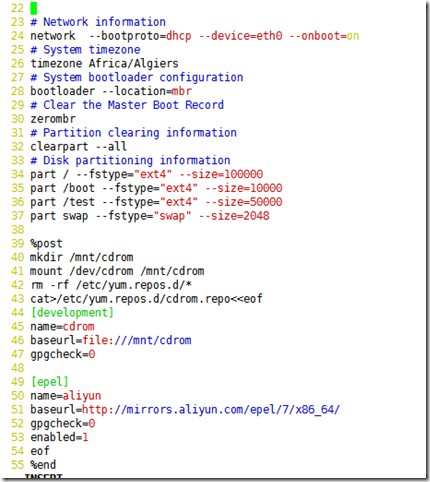Click the '--onboot=on' option
The height and width of the screenshot is (482, 430).
(x=324, y=36)
